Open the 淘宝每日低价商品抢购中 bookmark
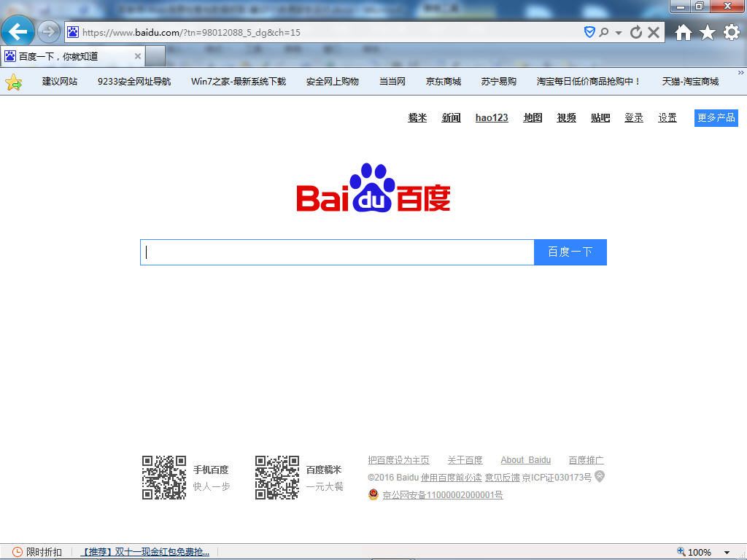Image resolution: width=747 pixels, height=560 pixels. click(589, 82)
